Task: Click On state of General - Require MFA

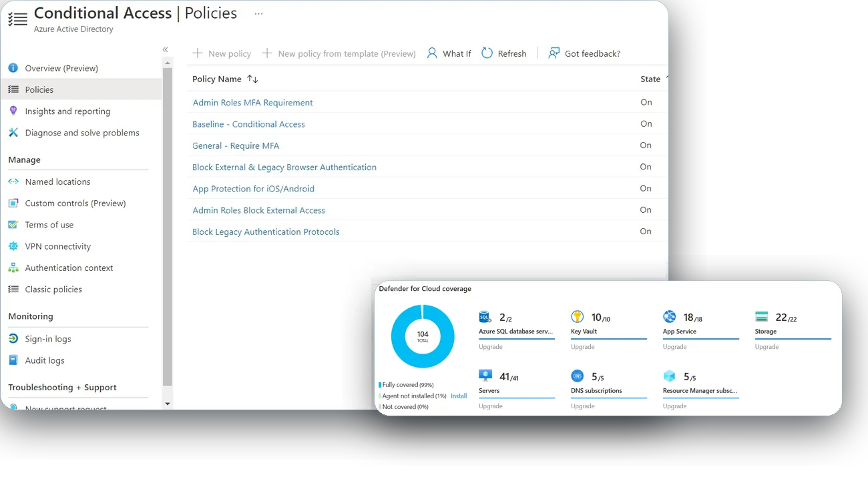Action: [646, 145]
